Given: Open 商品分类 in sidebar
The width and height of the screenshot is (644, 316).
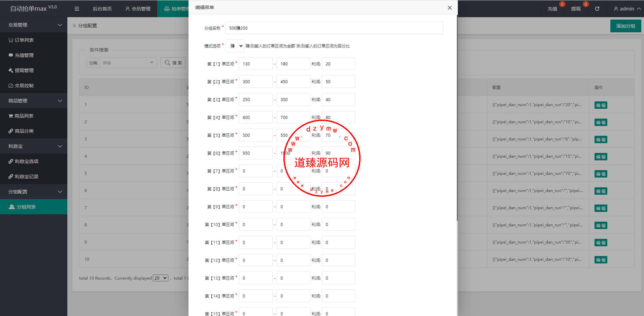Looking at the screenshot, I should click(x=34, y=131).
